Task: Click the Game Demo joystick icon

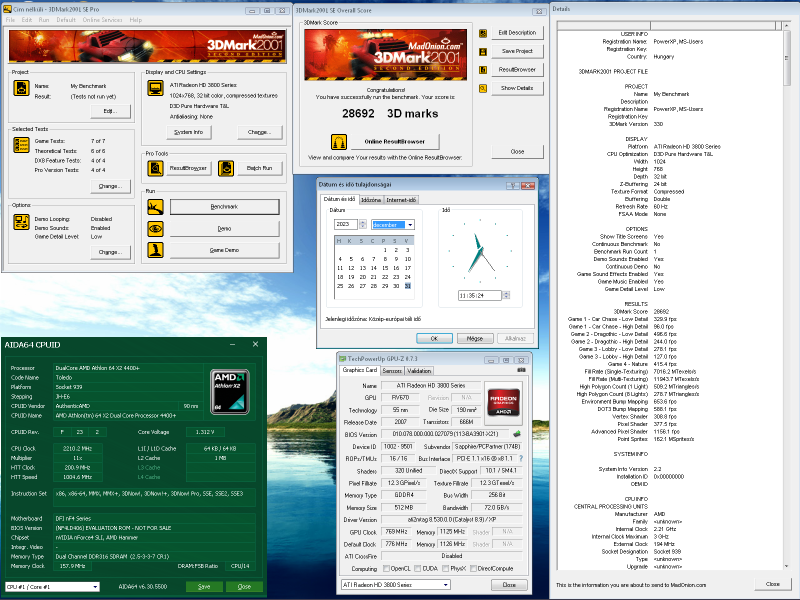Action: pyautogui.click(x=155, y=250)
